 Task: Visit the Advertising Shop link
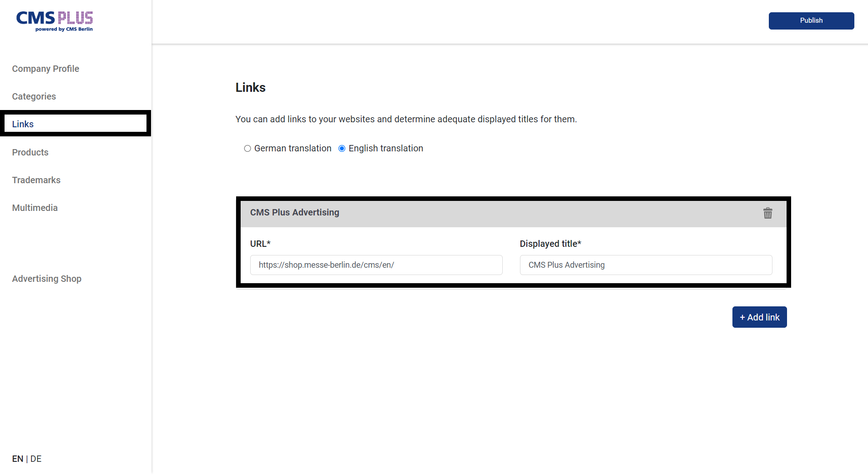47,279
